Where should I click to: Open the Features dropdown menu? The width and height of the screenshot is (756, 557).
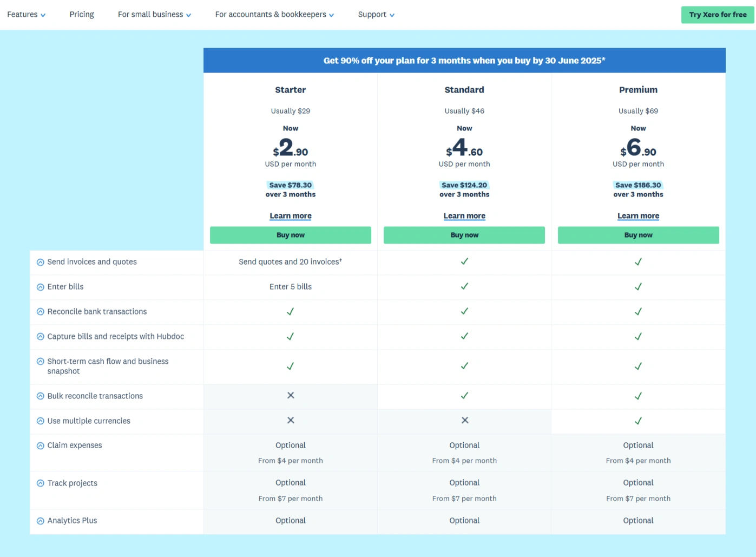pos(26,15)
